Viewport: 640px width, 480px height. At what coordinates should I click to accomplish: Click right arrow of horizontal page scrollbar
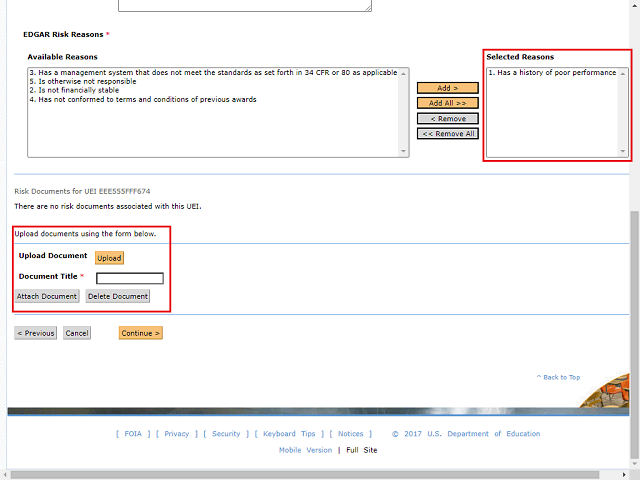click(x=624, y=475)
